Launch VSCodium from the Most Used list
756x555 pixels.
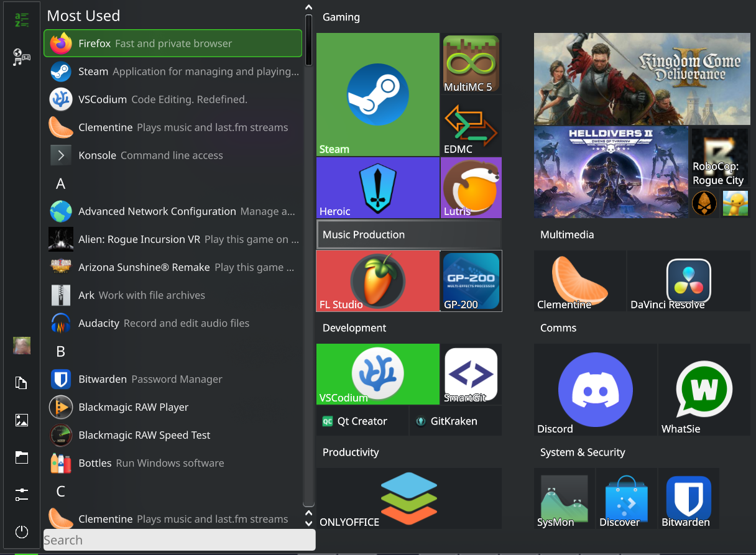173,99
